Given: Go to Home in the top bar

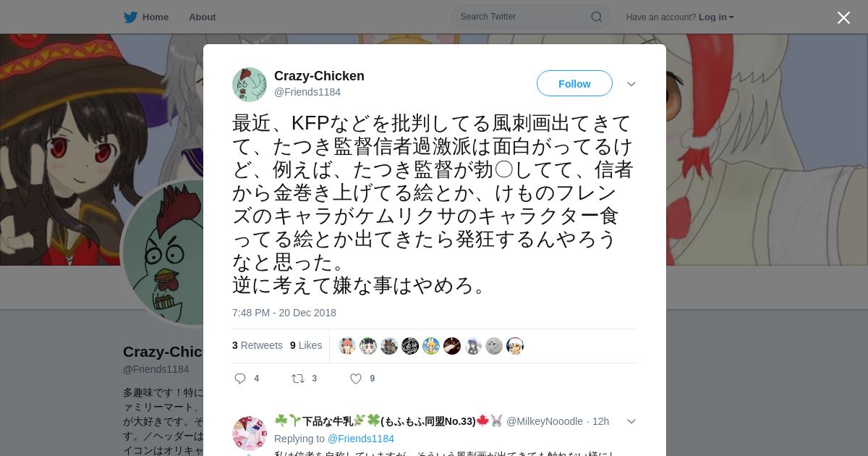Looking at the screenshot, I should [x=156, y=17].
